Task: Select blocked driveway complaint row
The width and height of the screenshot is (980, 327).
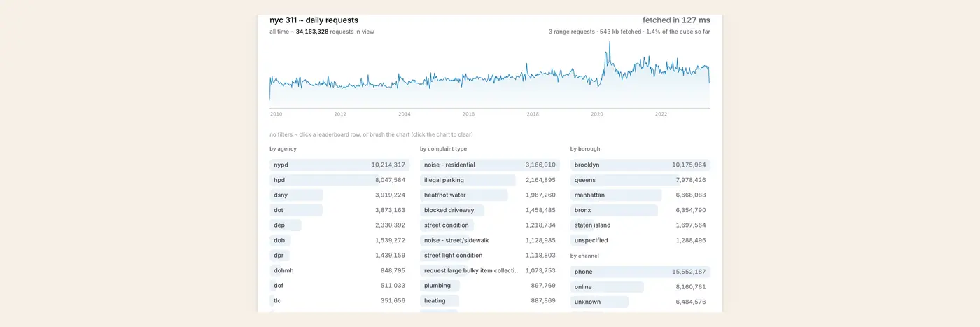Action: point(490,210)
